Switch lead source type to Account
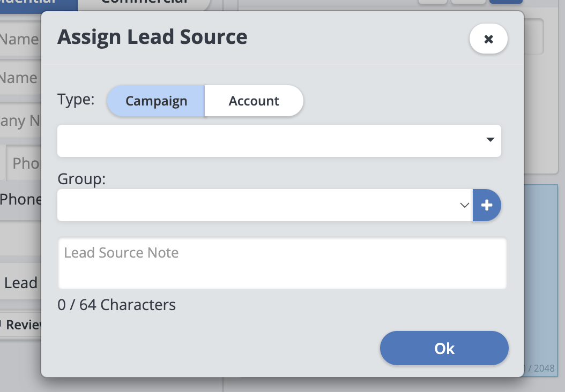This screenshot has width=565, height=392. click(x=254, y=101)
